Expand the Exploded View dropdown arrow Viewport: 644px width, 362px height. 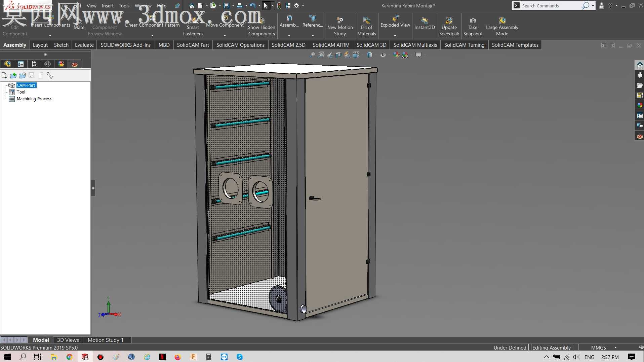coord(395,35)
